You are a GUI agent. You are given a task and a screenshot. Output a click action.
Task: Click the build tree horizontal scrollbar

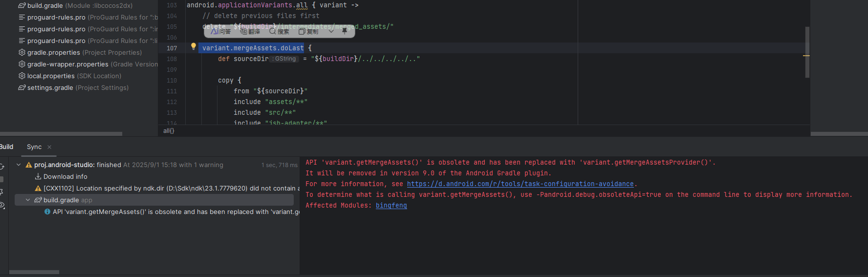point(34,272)
